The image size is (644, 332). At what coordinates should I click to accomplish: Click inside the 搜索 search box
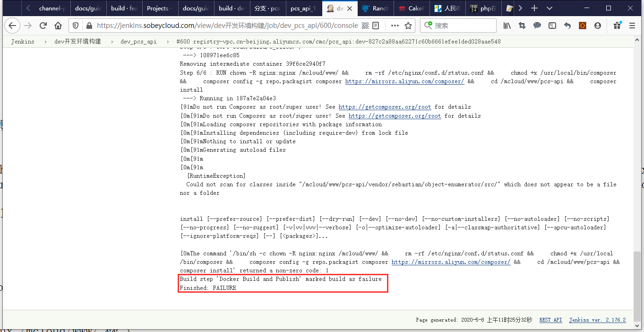(x=463, y=26)
